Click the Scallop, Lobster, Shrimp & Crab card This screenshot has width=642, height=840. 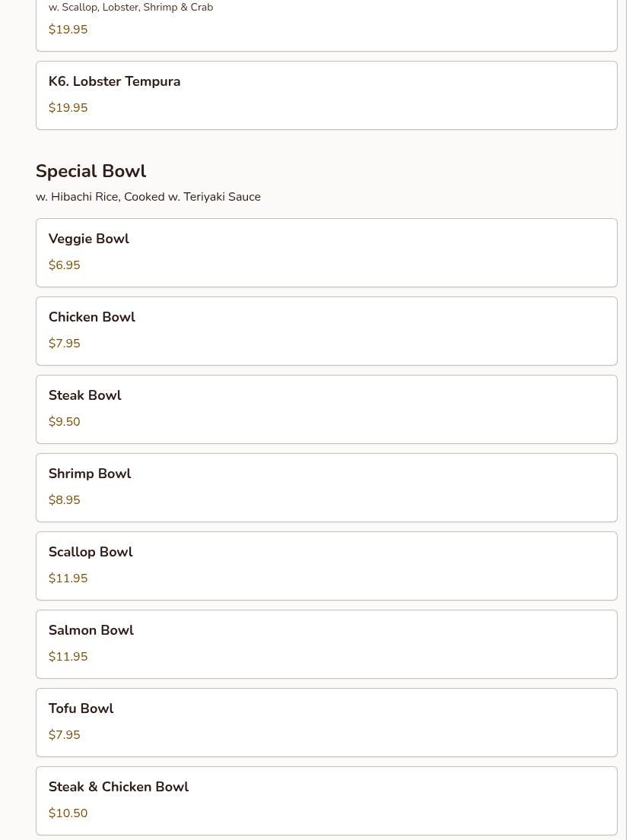pyautogui.click(x=326, y=25)
